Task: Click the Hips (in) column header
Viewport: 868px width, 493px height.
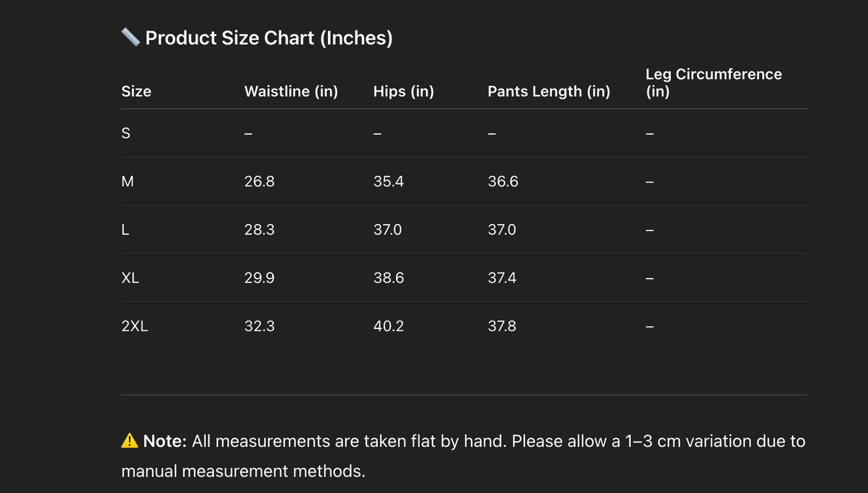Action: pos(403,91)
